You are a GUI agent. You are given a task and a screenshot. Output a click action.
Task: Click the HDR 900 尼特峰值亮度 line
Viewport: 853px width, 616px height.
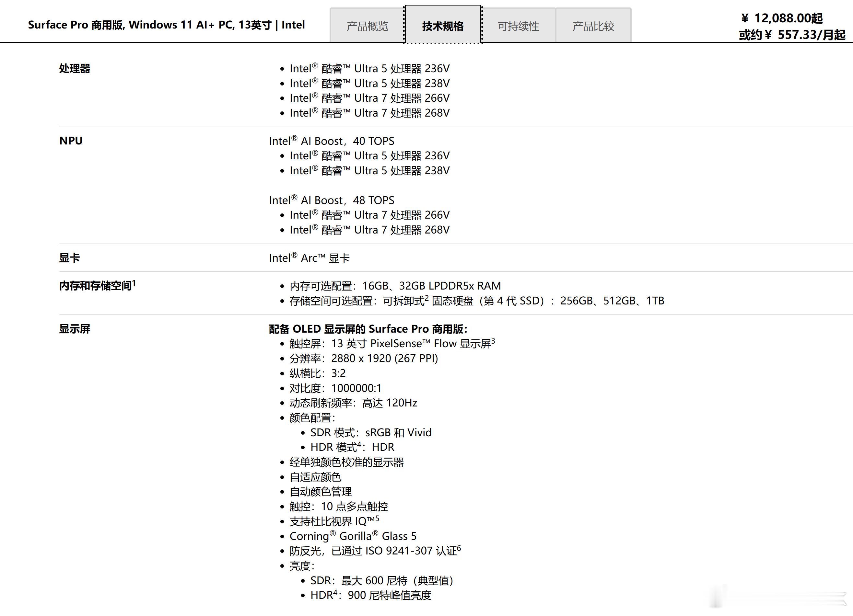370,595
